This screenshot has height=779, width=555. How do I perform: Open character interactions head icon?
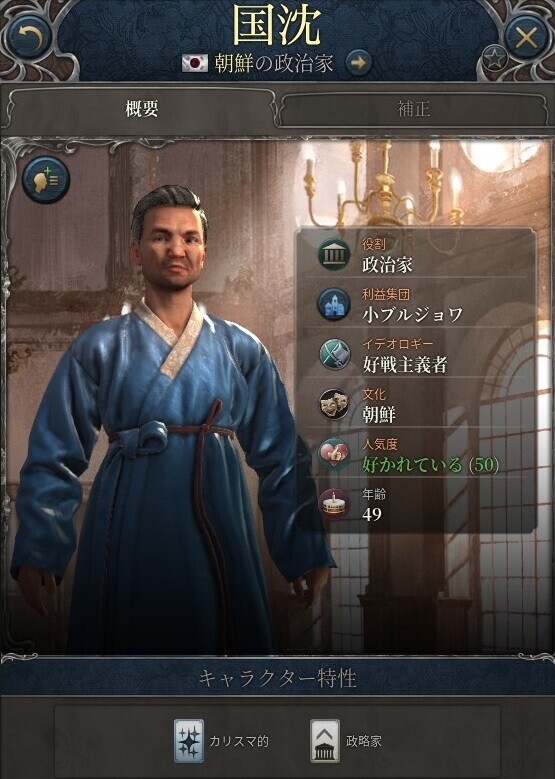(46, 179)
